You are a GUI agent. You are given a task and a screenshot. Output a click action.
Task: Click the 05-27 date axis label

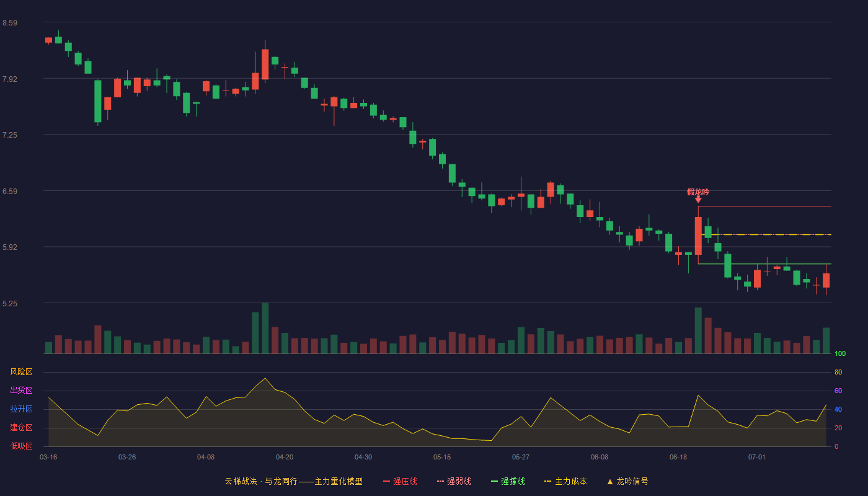coord(521,457)
